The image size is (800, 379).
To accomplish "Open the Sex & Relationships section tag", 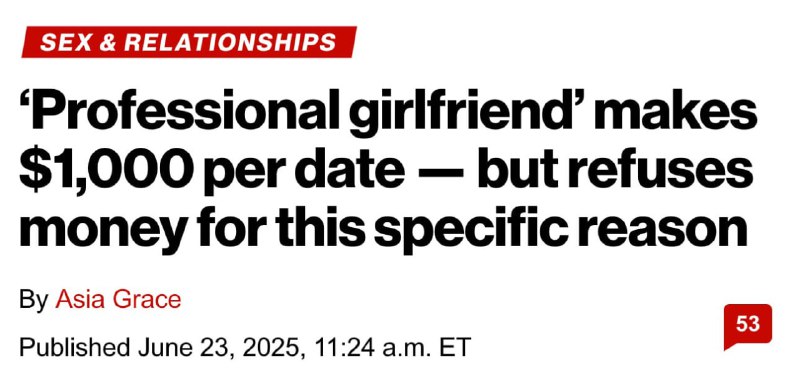I will (189, 42).
